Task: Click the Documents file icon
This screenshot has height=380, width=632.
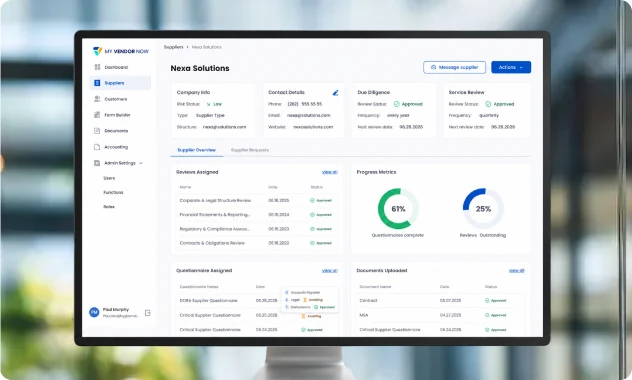Action: (97, 131)
